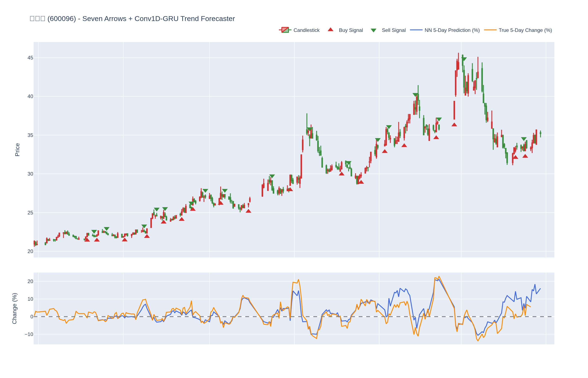
Task: Click the sell marker above the 40 price peak
Action: 415,94
